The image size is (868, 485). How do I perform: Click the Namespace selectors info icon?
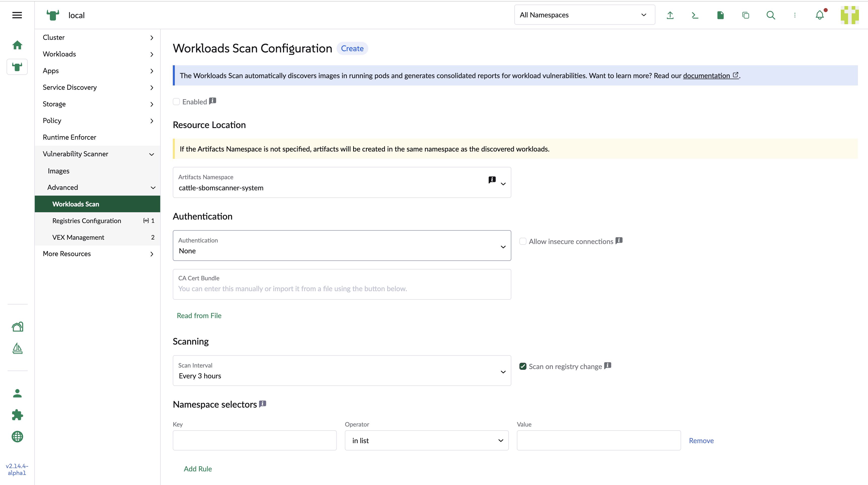(x=262, y=404)
